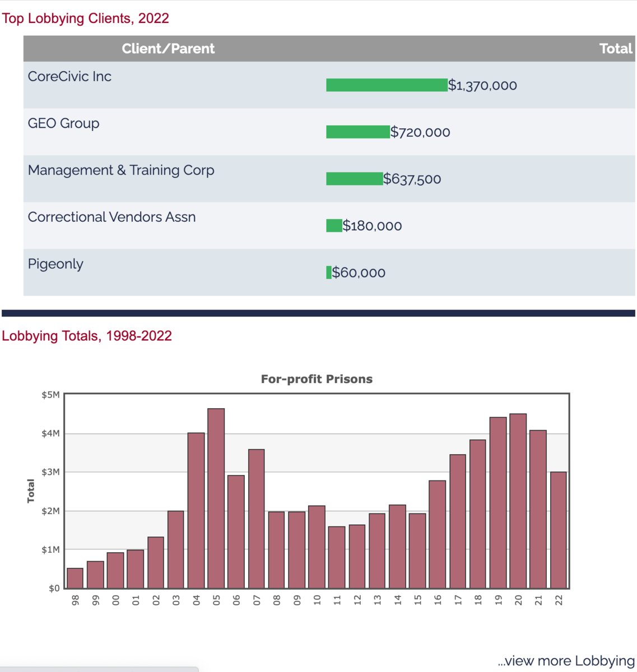
Task: Select the 2020 bar in lobbying chart
Action: point(518,501)
